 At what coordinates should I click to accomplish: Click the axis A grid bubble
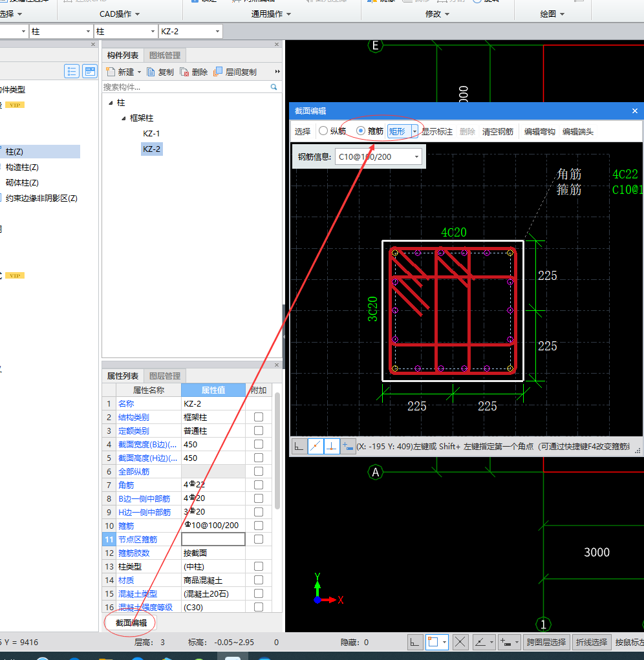click(x=375, y=473)
